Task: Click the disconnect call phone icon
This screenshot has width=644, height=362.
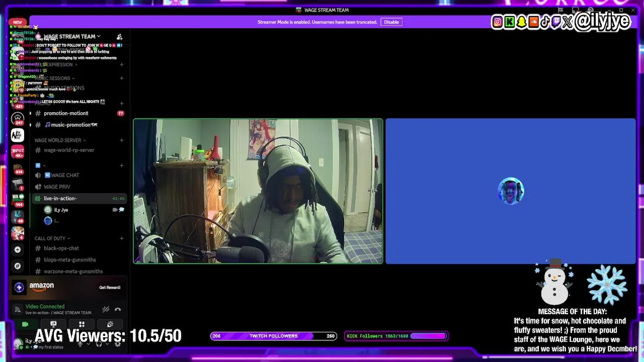Action: (x=118, y=309)
